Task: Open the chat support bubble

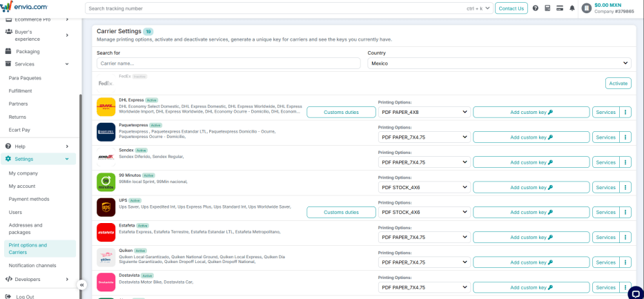Action: 635,293
